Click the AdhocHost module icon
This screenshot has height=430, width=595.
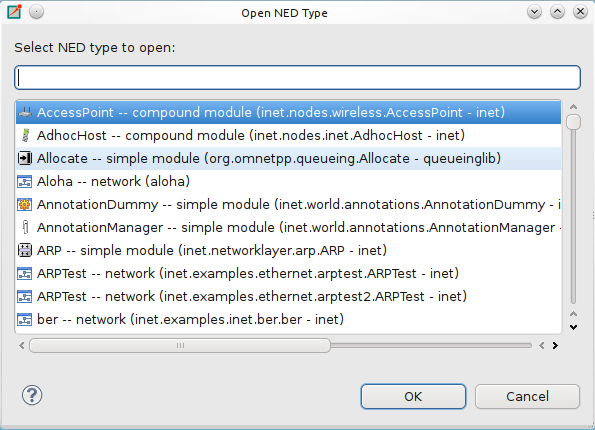(x=25, y=135)
